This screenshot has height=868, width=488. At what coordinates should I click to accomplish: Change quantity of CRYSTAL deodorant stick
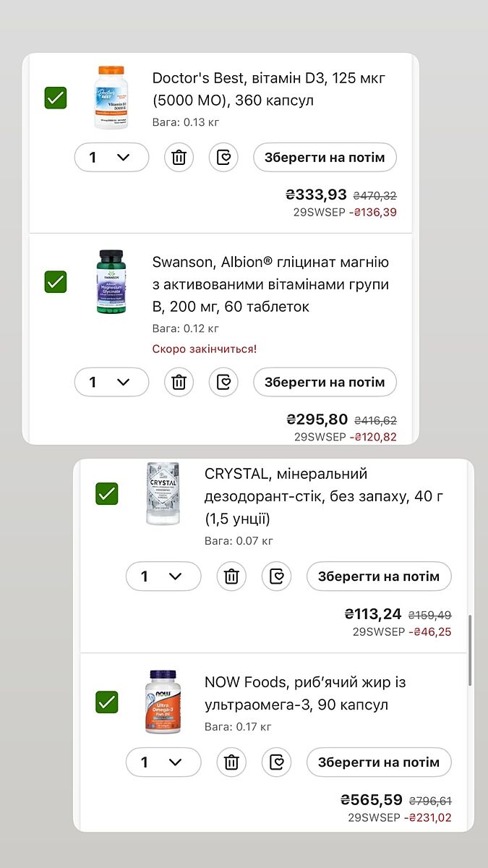[163, 576]
